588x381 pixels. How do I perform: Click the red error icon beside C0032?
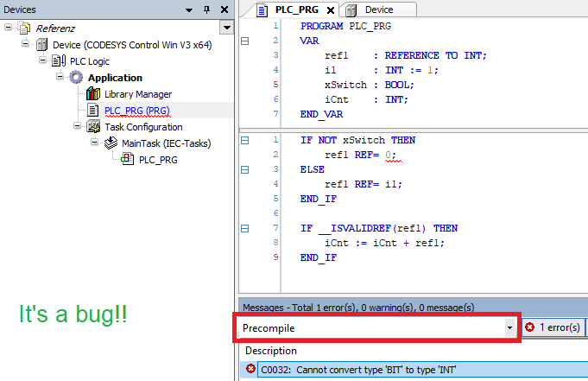click(251, 369)
